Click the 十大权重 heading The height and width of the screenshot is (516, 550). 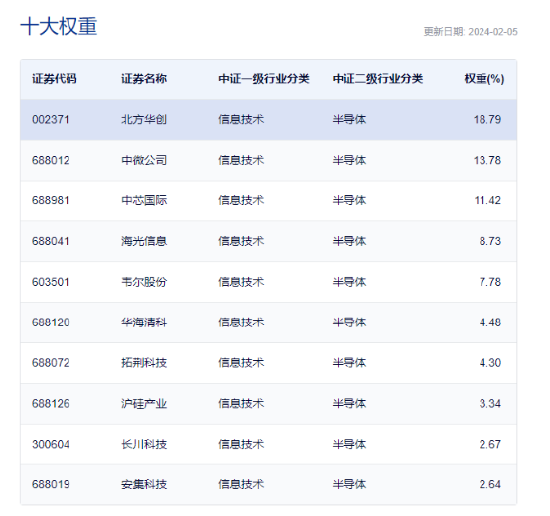[59, 26]
